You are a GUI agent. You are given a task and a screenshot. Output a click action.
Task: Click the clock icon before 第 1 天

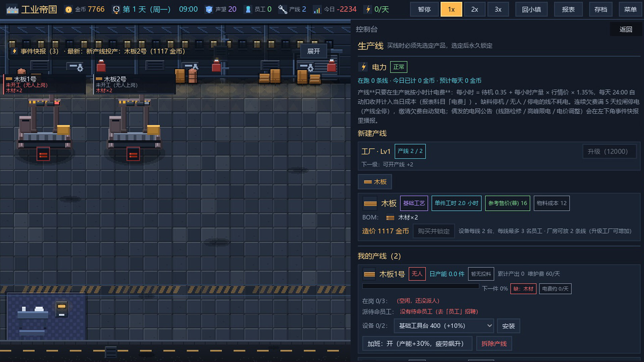pos(116,10)
